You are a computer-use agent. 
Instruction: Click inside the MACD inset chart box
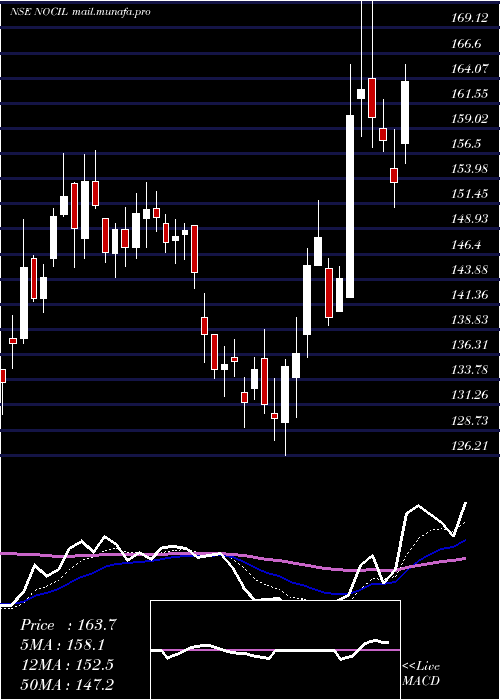click(x=275, y=650)
